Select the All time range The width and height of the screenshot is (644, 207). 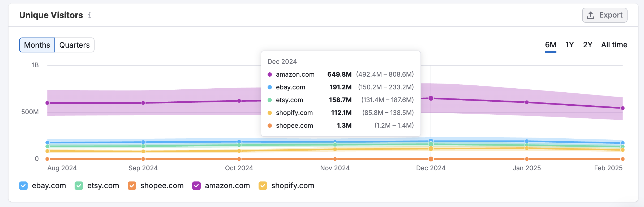[614, 45]
